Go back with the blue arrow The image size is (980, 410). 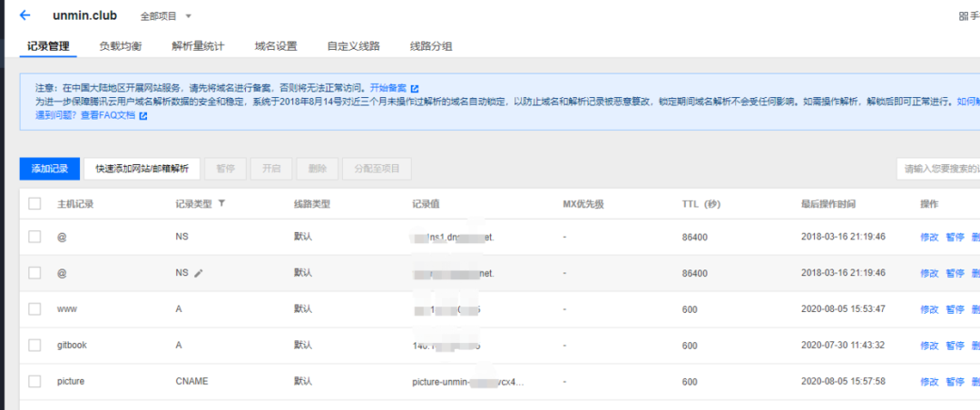[x=25, y=15]
